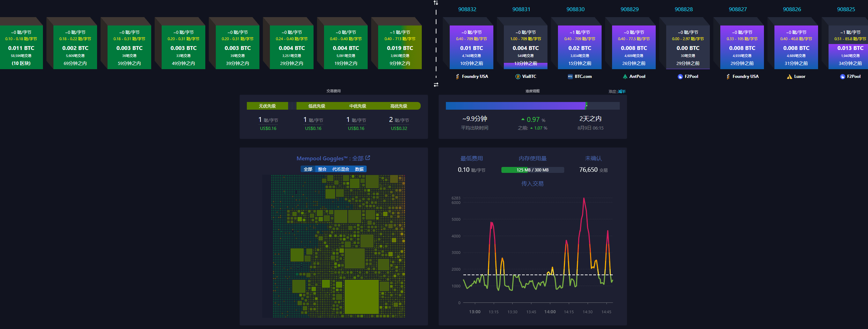
Task: Open the 传入交易 link above the chart
Action: (x=532, y=184)
